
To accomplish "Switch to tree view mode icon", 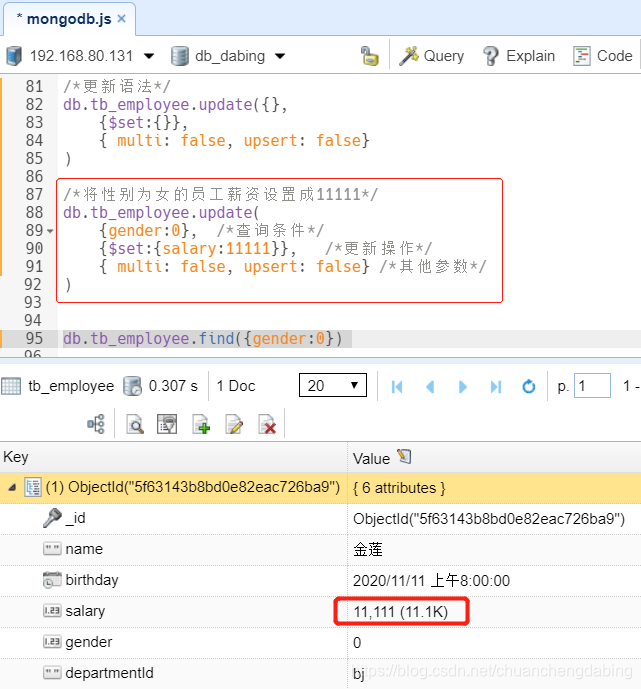I will (x=96, y=424).
